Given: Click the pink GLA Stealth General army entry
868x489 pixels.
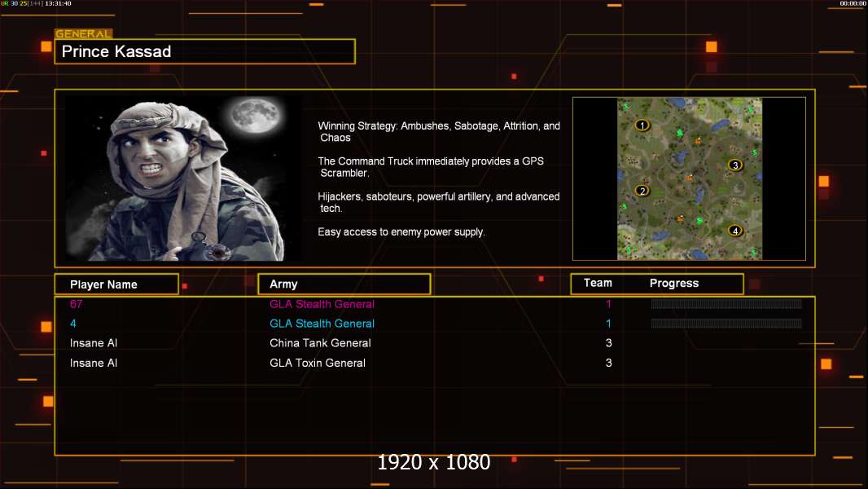Looking at the screenshot, I should pos(322,304).
